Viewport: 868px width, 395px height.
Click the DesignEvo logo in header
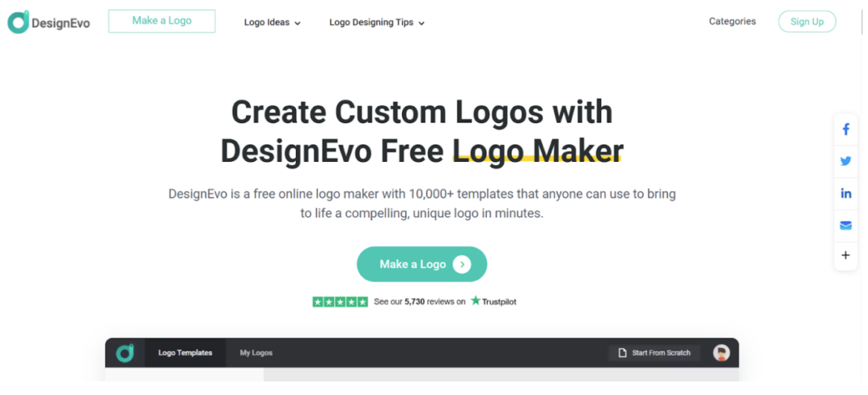(x=49, y=22)
